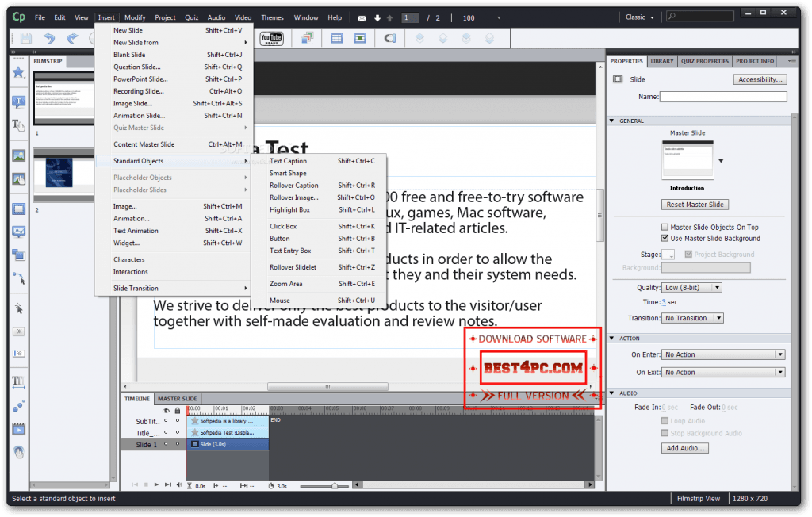The image size is (812, 517).
Task: Switch to the Library tab
Action: click(x=662, y=60)
